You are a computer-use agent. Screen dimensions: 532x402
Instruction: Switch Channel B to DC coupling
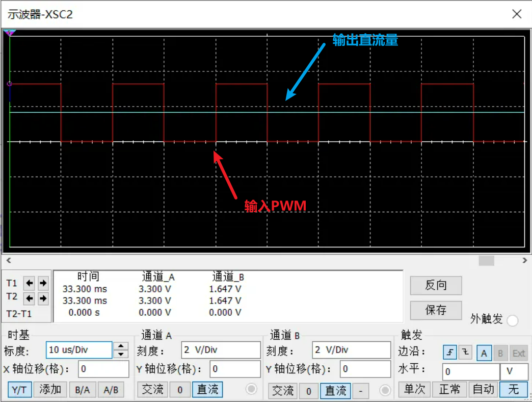tap(336, 391)
